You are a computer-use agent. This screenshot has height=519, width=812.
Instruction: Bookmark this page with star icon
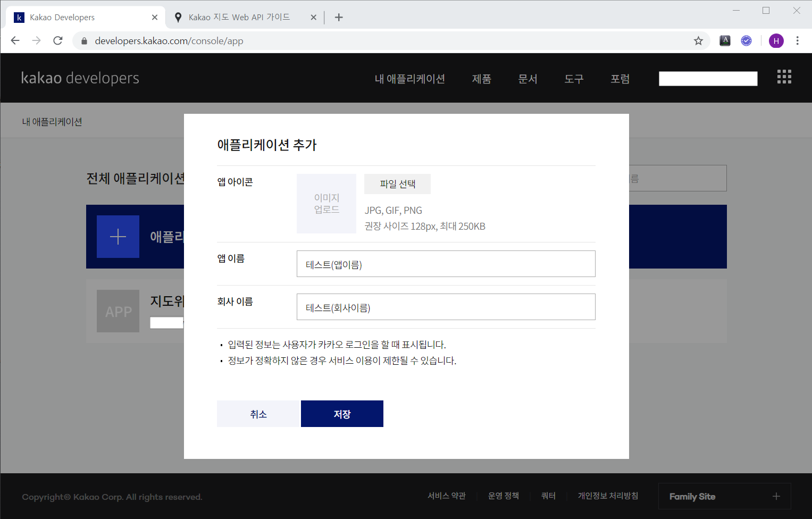(x=698, y=40)
